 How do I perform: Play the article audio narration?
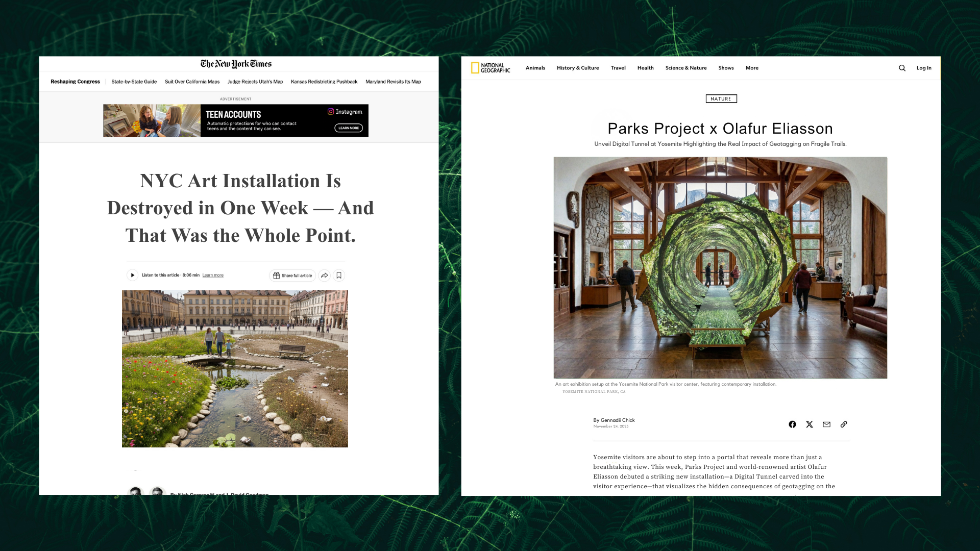pyautogui.click(x=132, y=275)
